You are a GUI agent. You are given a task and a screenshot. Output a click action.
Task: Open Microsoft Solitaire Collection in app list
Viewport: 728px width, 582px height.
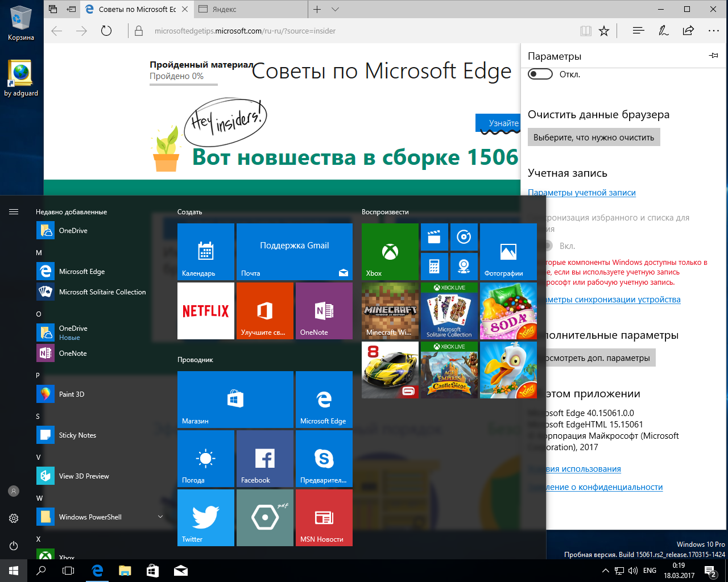tap(100, 292)
